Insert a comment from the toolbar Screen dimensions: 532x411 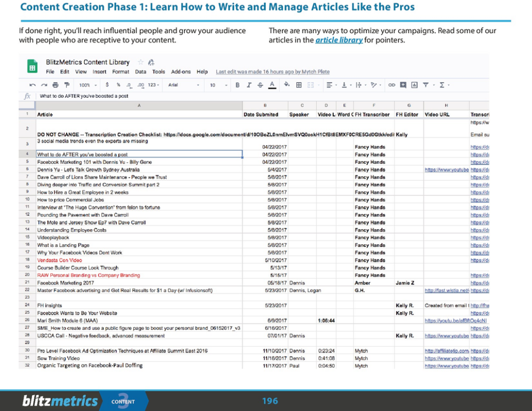click(403, 85)
